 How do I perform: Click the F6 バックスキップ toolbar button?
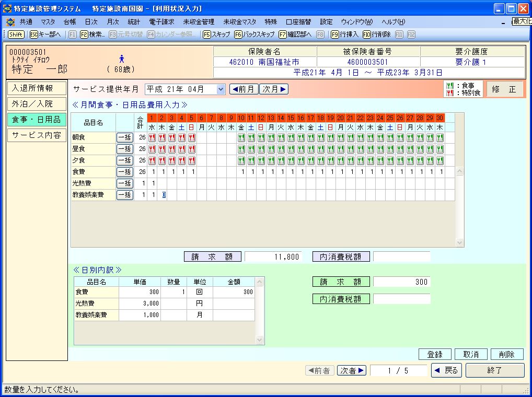[x=255, y=34]
